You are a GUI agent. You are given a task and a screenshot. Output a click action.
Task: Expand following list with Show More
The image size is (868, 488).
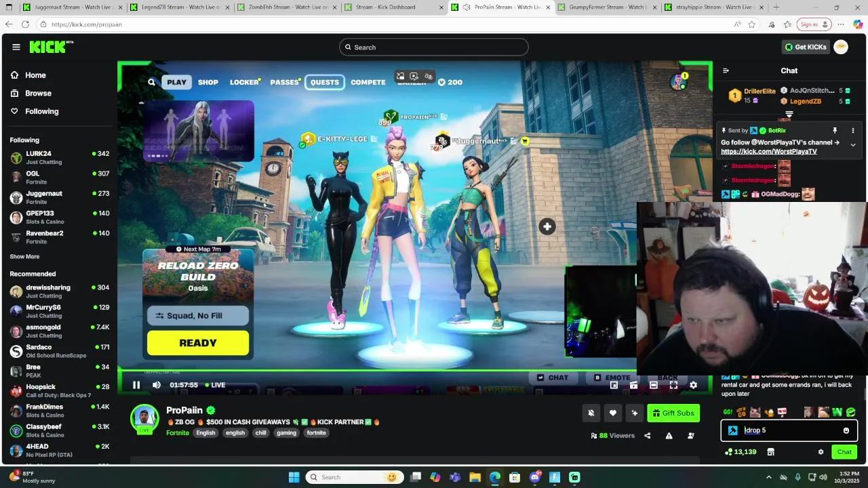tap(24, 257)
